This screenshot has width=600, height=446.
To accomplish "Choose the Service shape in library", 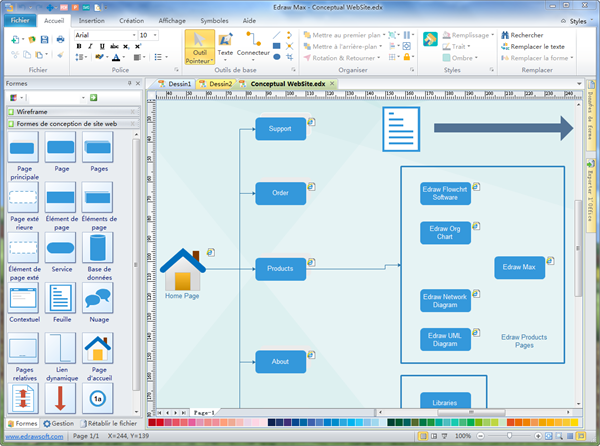I will tap(60, 247).
